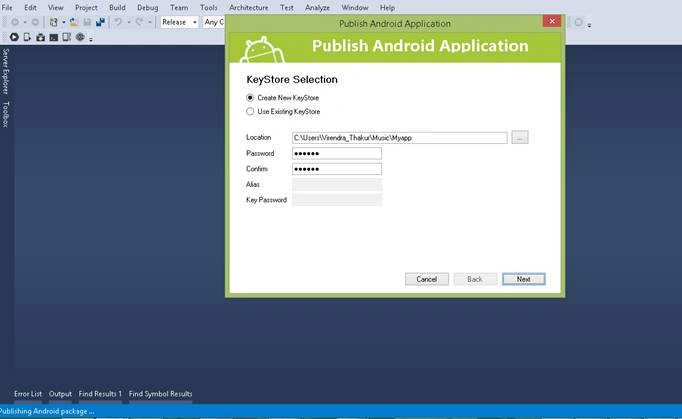Select Create New KeyStore radio button
682x419 pixels.
(x=250, y=98)
